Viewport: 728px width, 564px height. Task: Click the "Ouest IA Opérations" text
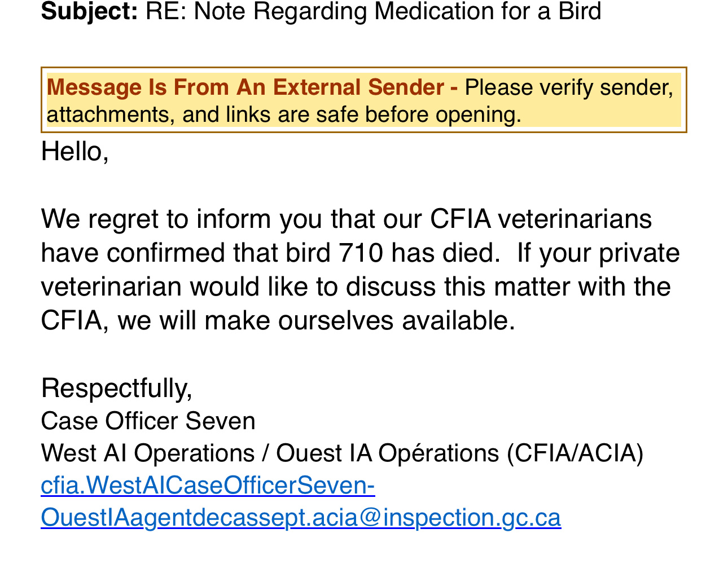point(387,453)
